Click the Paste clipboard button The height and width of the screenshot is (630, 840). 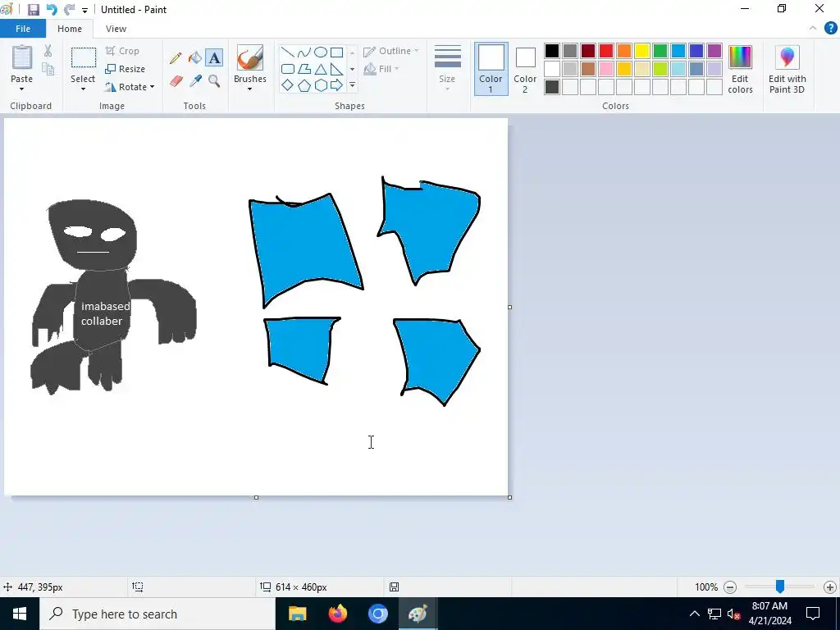[x=22, y=58]
